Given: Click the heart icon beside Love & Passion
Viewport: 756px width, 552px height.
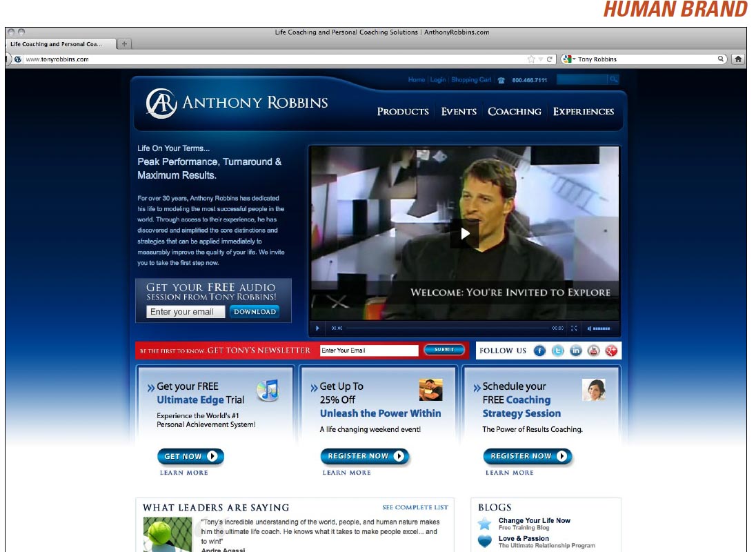Looking at the screenshot, I should [x=484, y=541].
